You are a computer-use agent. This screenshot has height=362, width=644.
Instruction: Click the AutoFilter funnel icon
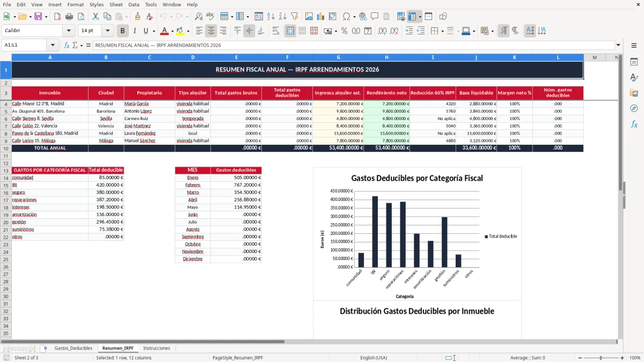click(x=294, y=17)
